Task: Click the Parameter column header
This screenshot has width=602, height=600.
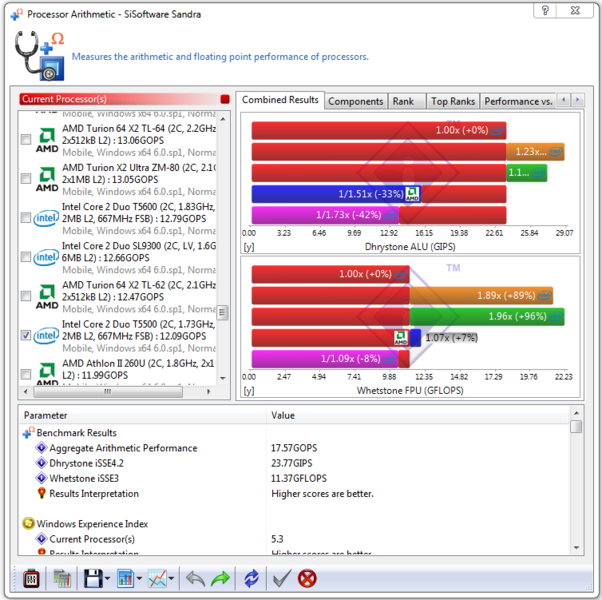Action: coord(142,415)
